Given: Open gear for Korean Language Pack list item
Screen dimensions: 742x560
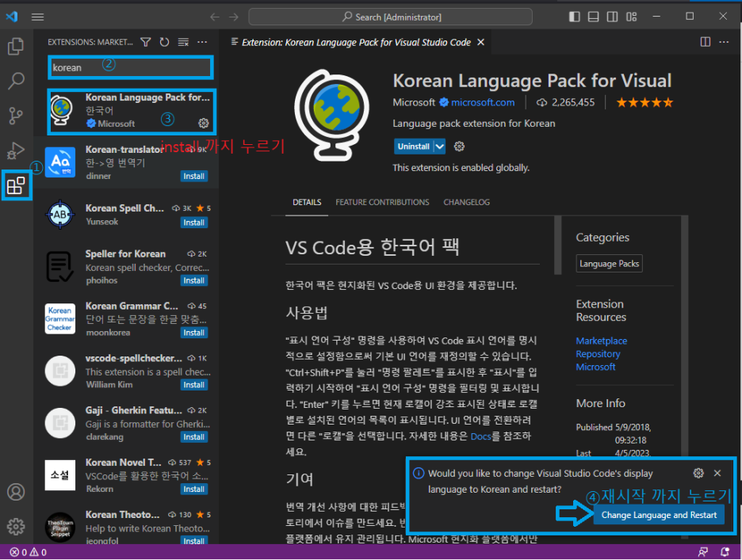Looking at the screenshot, I should [x=204, y=123].
